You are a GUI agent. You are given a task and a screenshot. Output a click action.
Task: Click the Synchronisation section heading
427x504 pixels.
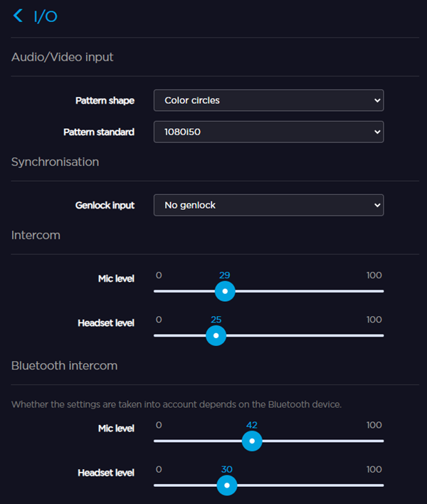55,162
